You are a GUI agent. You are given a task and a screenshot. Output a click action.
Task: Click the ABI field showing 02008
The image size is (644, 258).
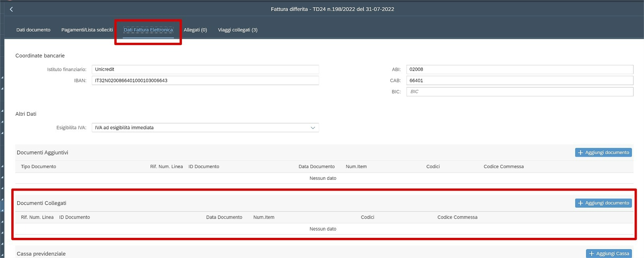(519, 69)
